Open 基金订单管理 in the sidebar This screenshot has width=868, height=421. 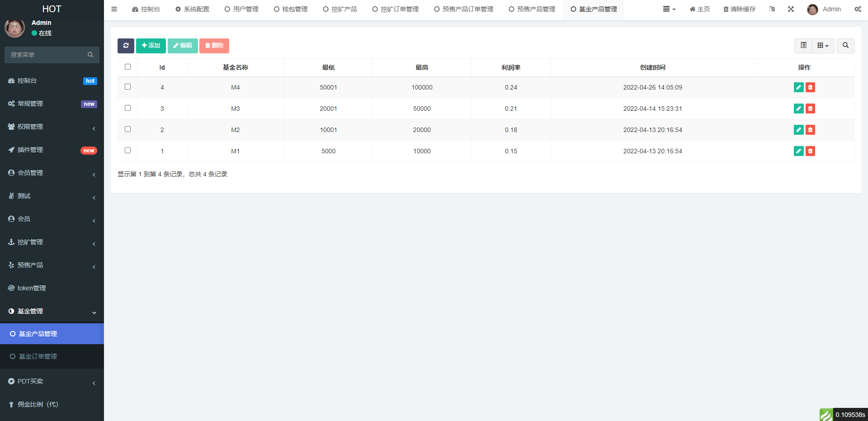[38, 357]
